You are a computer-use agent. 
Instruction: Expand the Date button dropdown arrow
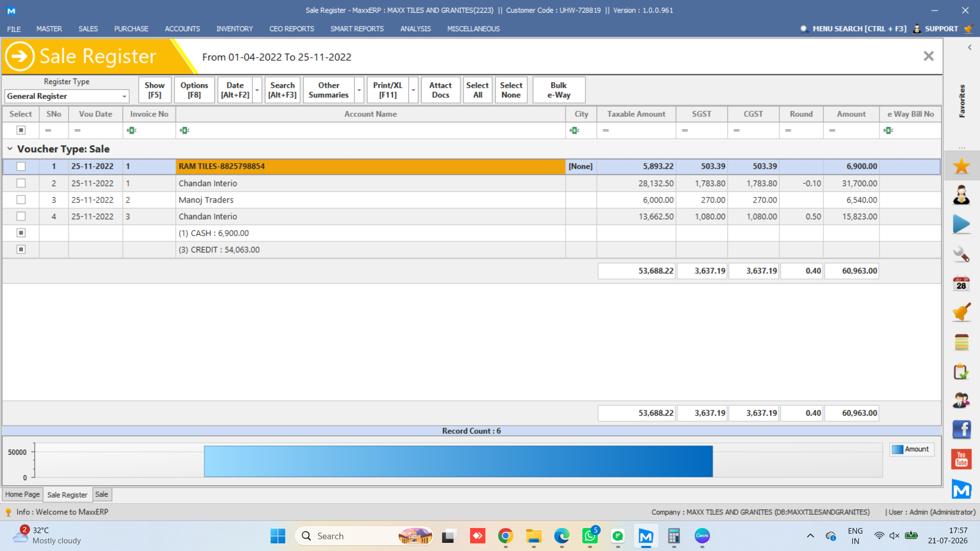click(x=257, y=90)
